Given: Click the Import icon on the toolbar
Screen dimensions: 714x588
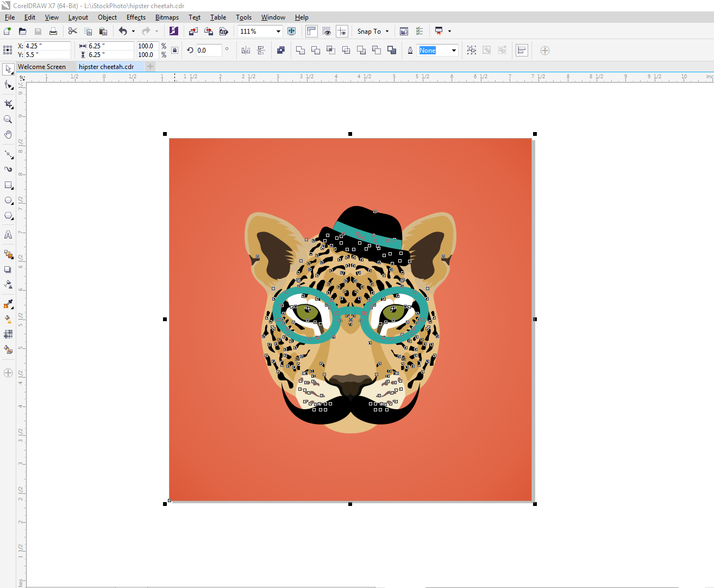Looking at the screenshot, I should [x=193, y=31].
